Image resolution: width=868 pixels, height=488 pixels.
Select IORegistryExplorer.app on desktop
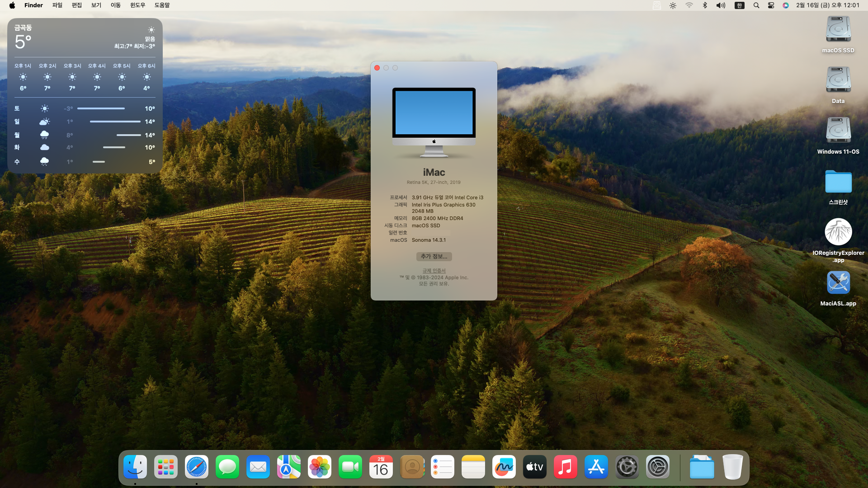[838, 232]
